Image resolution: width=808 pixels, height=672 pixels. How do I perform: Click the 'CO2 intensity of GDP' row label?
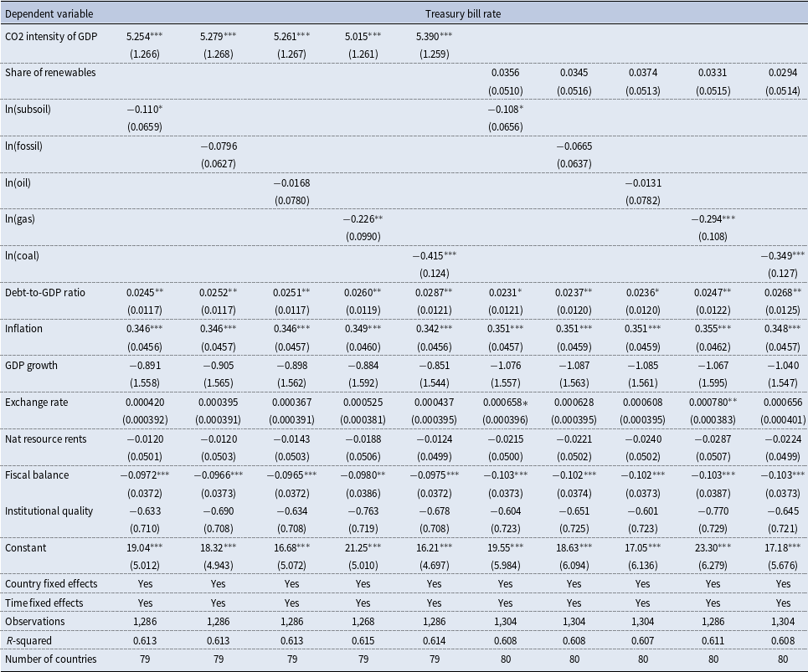click(51, 36)
